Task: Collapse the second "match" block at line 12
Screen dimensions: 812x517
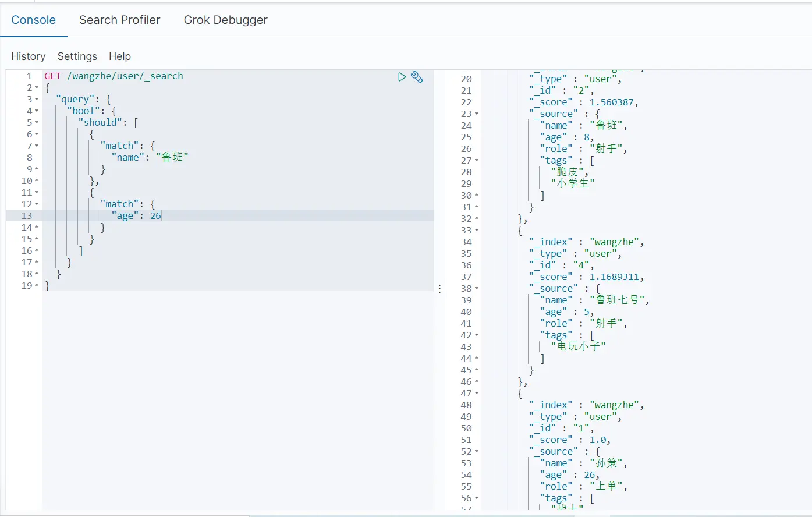Action: point(37,204)
